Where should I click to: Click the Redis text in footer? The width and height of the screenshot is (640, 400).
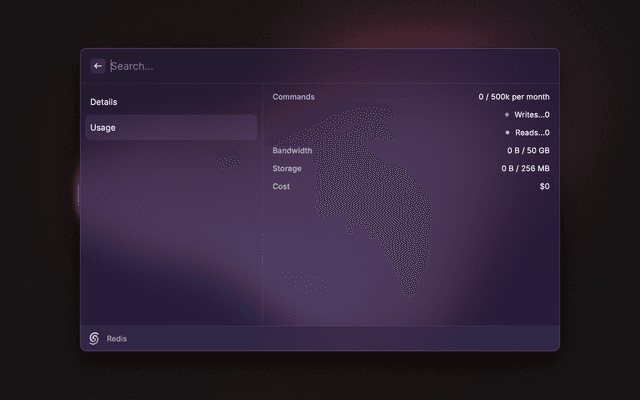(x=117, y=339)
